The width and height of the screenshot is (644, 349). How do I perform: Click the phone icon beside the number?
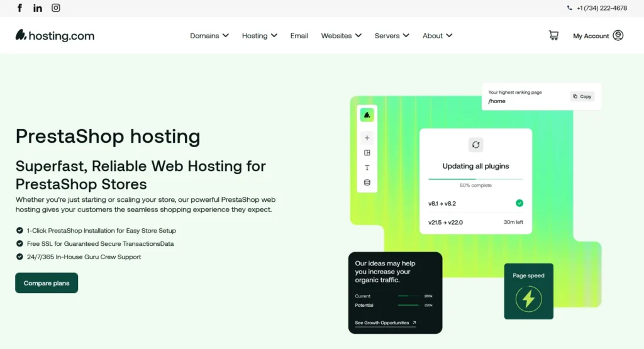click(x=569, y=8)
